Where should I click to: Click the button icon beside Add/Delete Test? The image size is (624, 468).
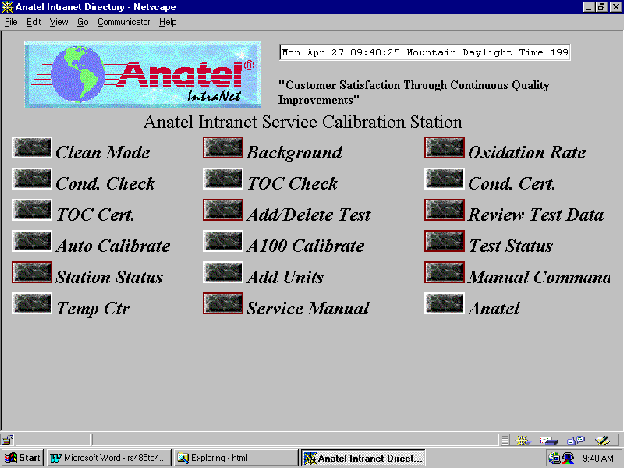pyautogui.click(x=223, y=210)
